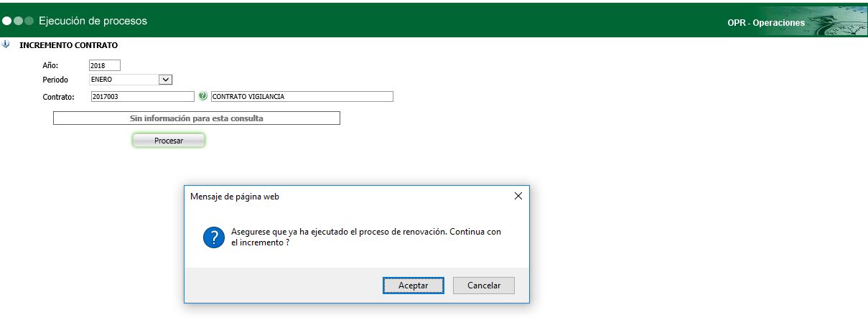
Task: Click the Contrato number field 2017003
Action: tap(142, 97)
